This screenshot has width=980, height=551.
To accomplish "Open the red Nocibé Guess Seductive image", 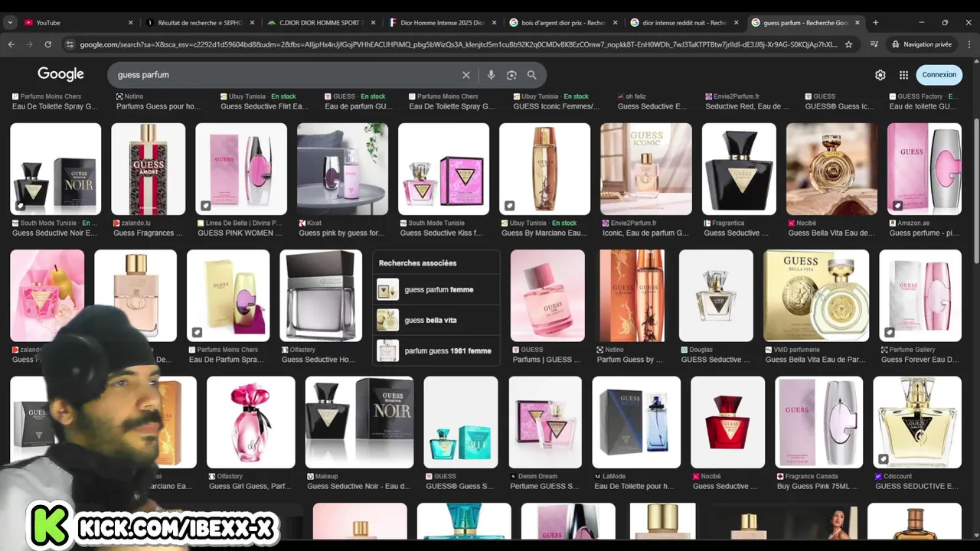I will point(727,422).
